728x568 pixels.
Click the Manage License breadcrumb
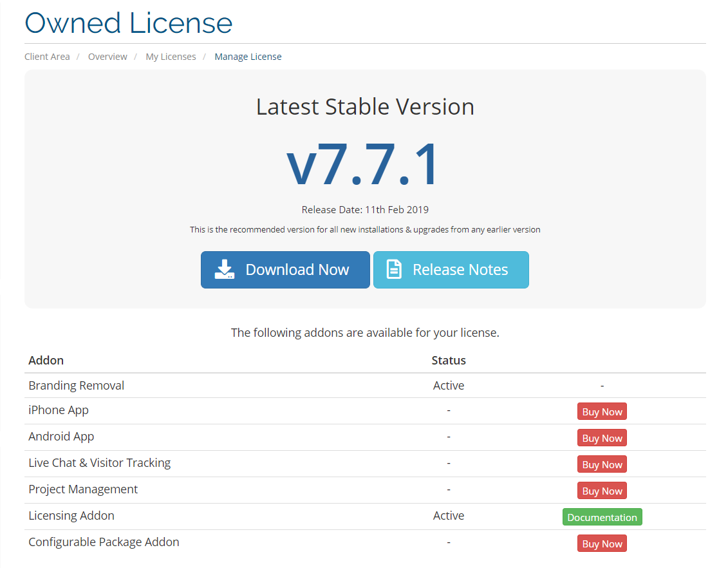point(248,57)
